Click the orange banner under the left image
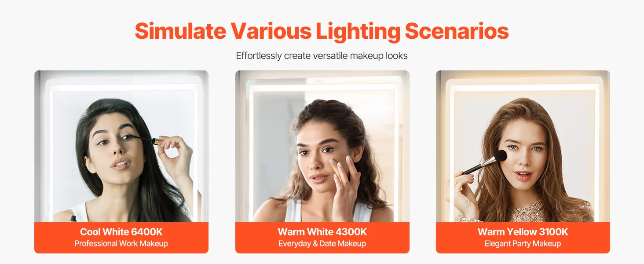This screenshot has width=644, height=264. coord(121,238)
